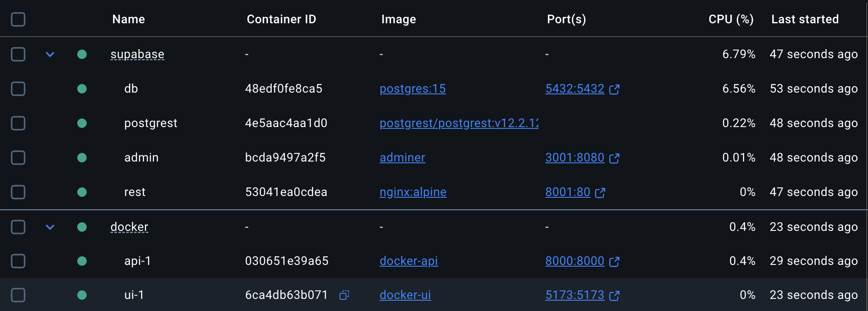The image size is (868, 311).
Task: Click container ID 030651e39a65
Action: tap(287, 261)
